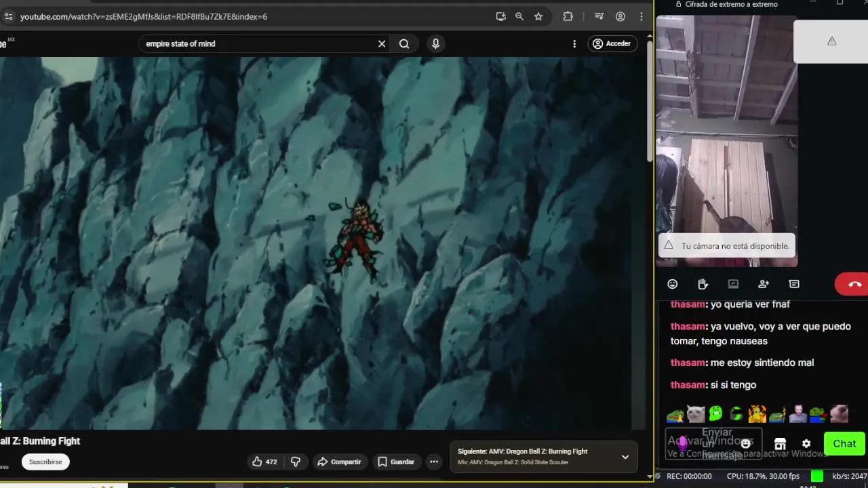Click the add participant icon in call
The width and height of the screenshot is (868, 488).
(764, 284)
